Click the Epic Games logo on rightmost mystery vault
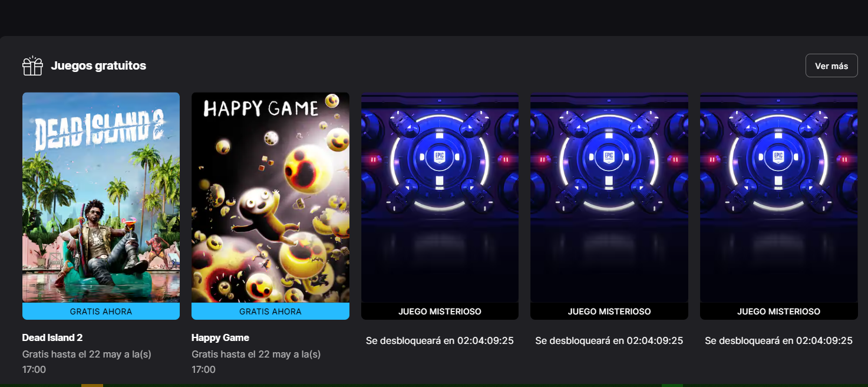868x387 pixels. [778, 157]
